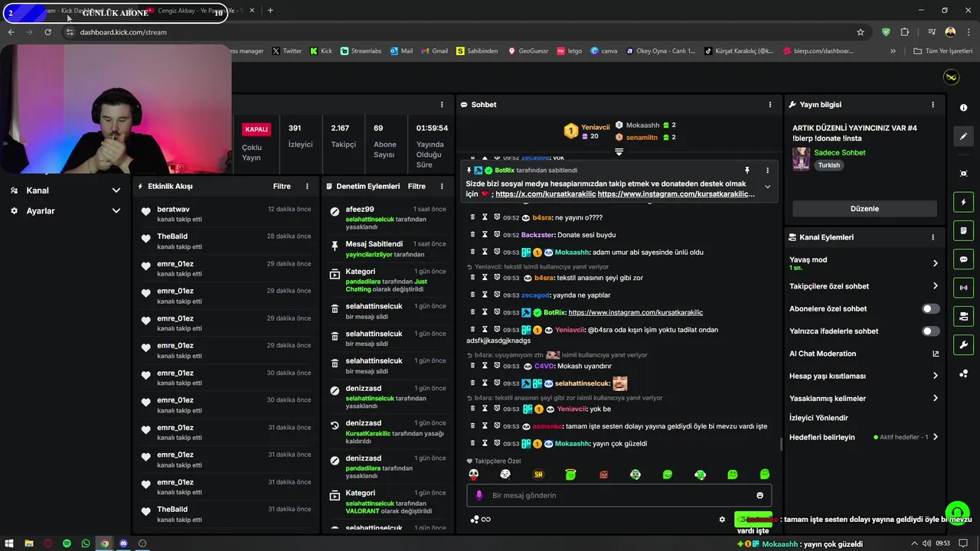Click the pencil edit icon in right sidebar
The width and height of the screenshot is (980, 551).
963,136
